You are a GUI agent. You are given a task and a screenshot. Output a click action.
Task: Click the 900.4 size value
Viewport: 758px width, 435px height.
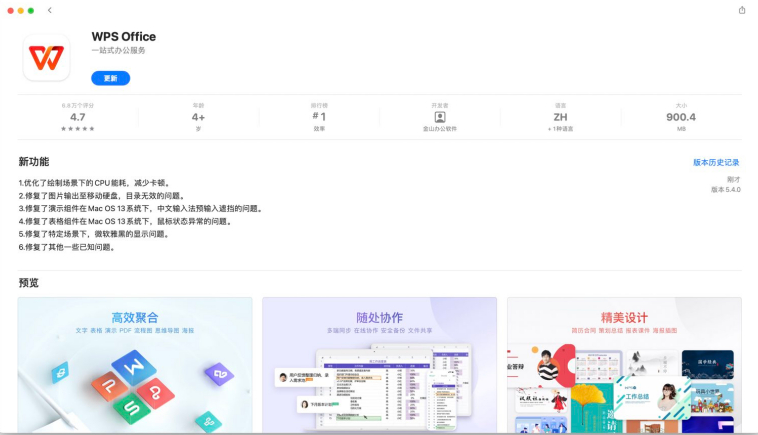click(681, 117)
